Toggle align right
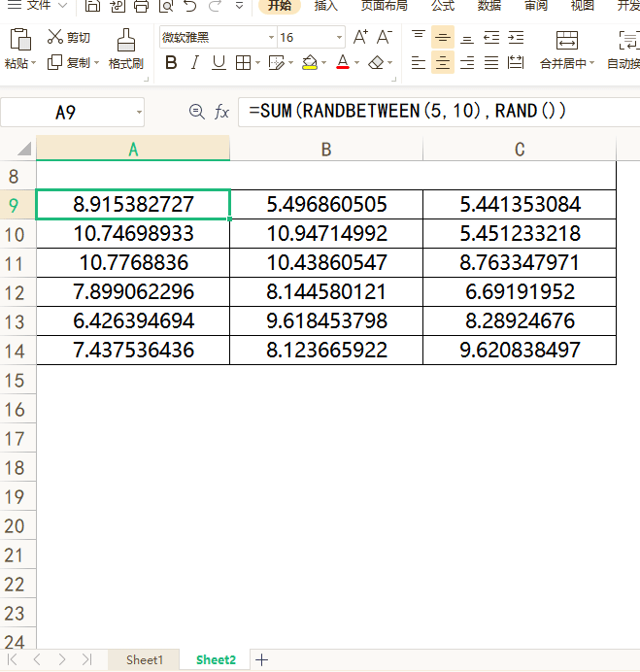The width and height of the screenshot is (640, 672). point(467,63)
